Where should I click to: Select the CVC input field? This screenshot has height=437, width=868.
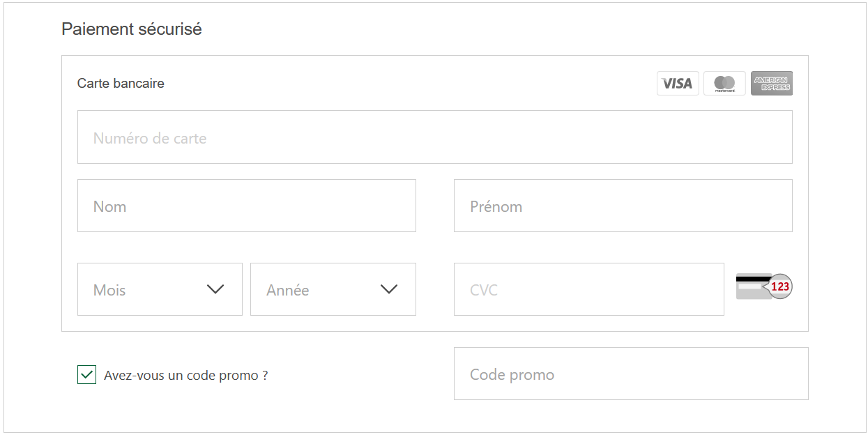pyautogui.click(x=588, y=289)
